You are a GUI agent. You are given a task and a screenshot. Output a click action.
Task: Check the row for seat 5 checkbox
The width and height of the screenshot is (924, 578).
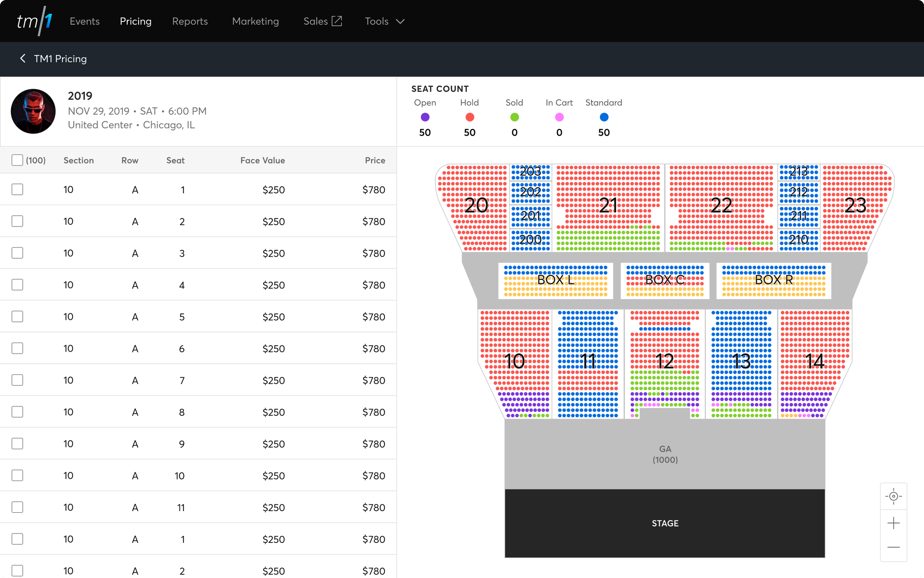pos(17,317)
